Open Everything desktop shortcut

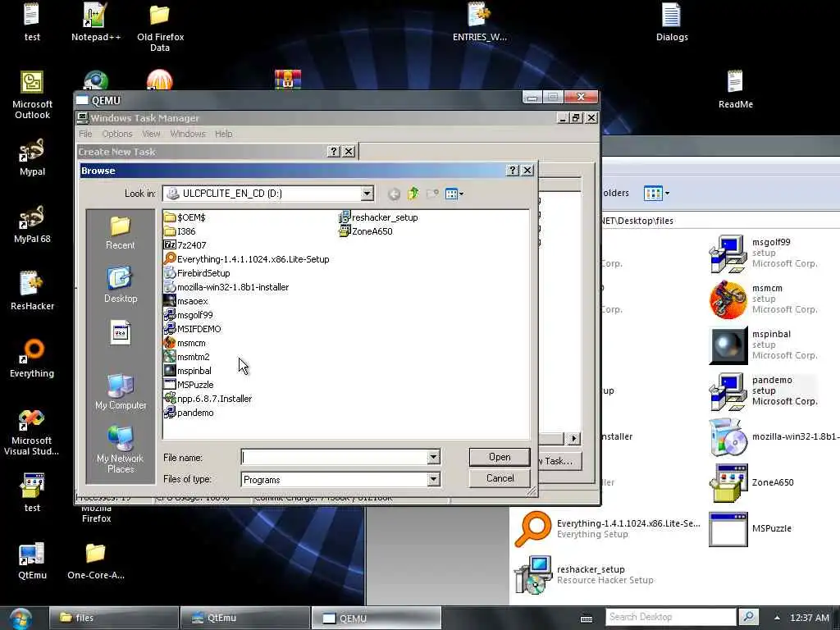point(32,358)
